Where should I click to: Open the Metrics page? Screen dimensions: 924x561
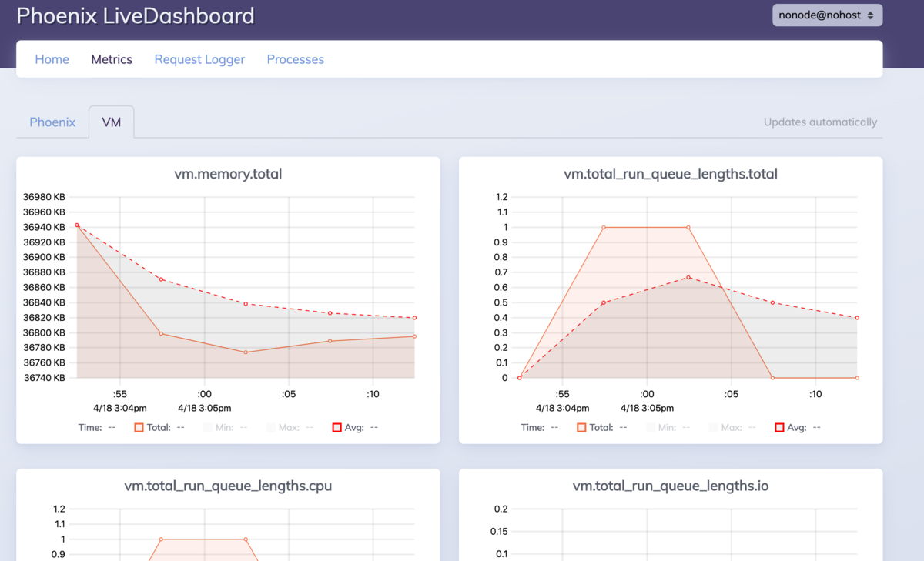(112, 59)
